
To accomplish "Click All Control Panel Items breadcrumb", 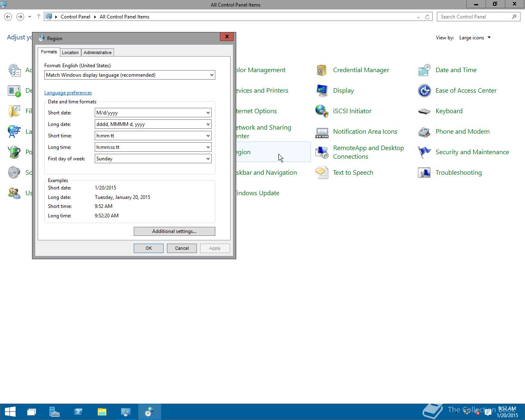I will point(124,17).
